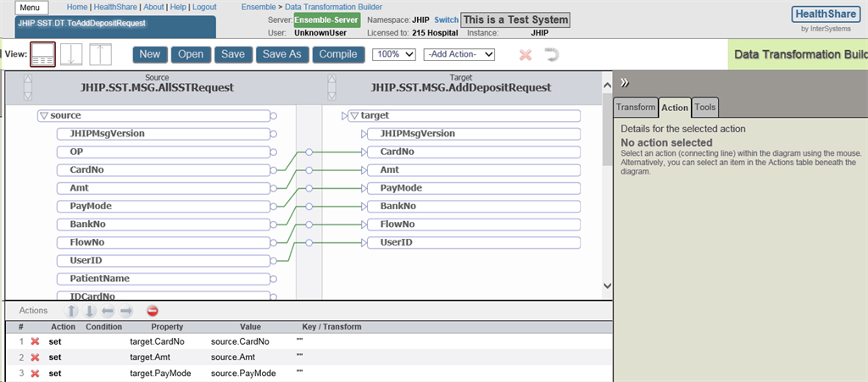Move selected action down with down arrow
The width and height of the screenshot is (868, 382).
(x=90, y=311)
